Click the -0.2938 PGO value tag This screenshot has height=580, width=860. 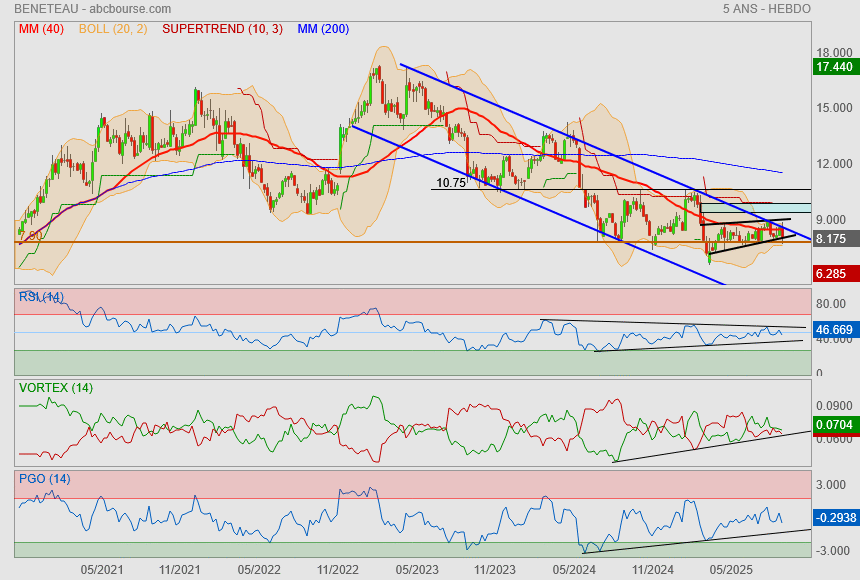(x=834, y=517)
